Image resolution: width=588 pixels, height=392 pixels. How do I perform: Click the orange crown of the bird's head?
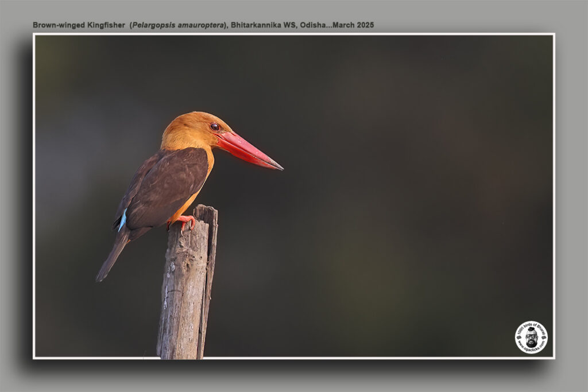(192, 119)
